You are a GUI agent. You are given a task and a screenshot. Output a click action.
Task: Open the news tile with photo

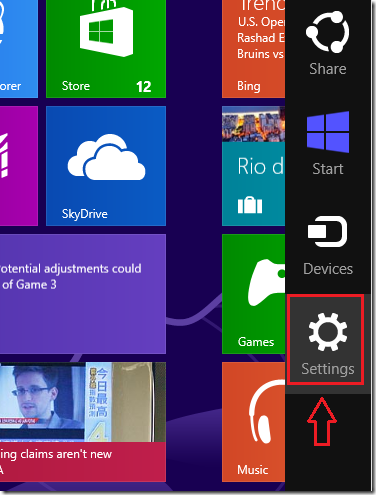coord(83,422)
